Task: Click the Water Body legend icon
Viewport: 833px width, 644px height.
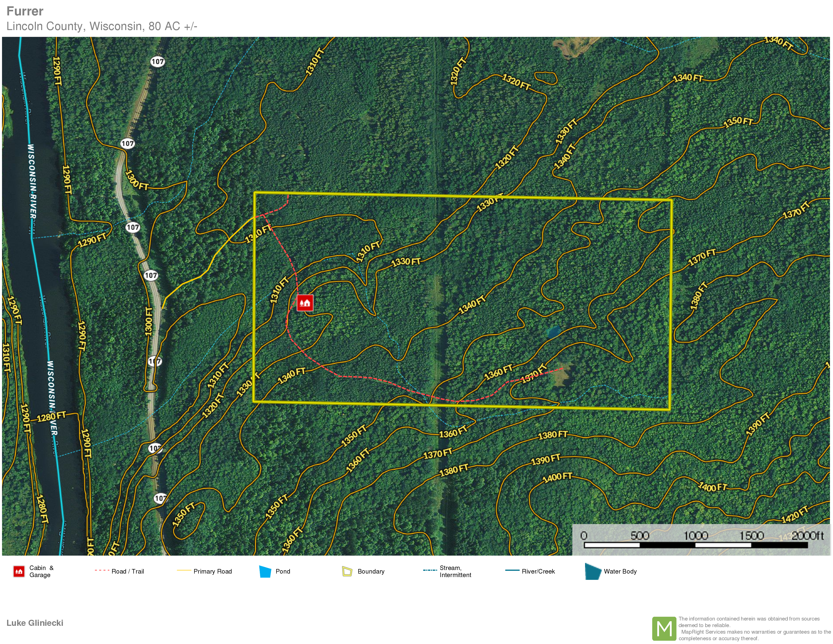Action: [x=593, y=571]
